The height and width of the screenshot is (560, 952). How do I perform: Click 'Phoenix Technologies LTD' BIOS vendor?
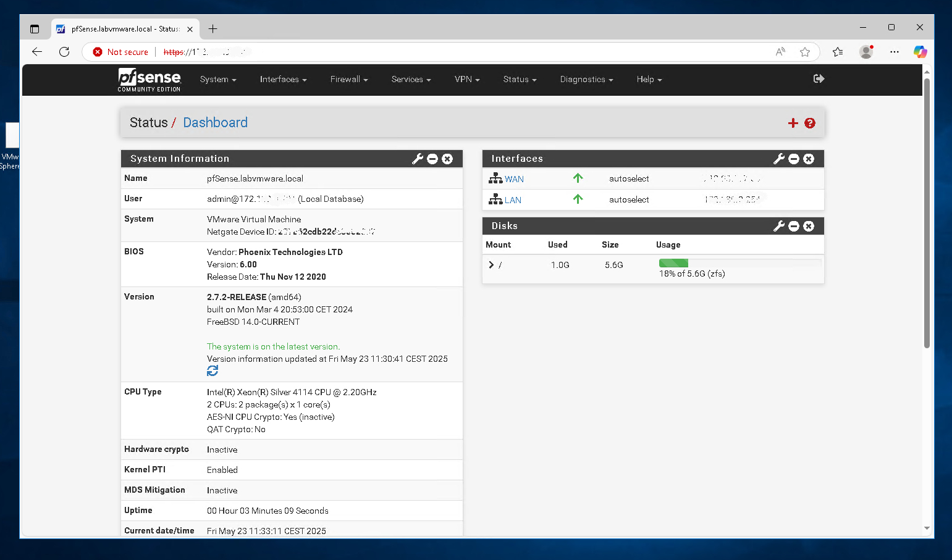point(290,252)
